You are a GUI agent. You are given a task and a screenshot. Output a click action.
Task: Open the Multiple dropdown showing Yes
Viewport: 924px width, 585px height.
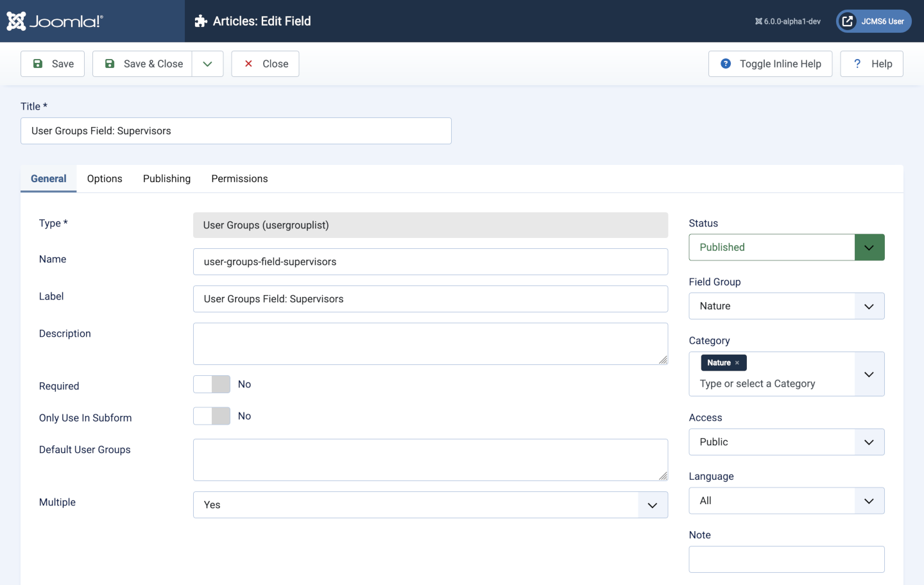pyautogui.click(x=653, y=505)
